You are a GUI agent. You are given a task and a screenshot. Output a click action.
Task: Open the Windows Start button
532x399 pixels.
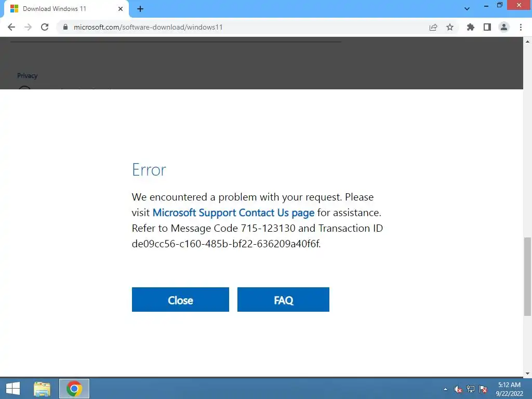click(13, 389)
